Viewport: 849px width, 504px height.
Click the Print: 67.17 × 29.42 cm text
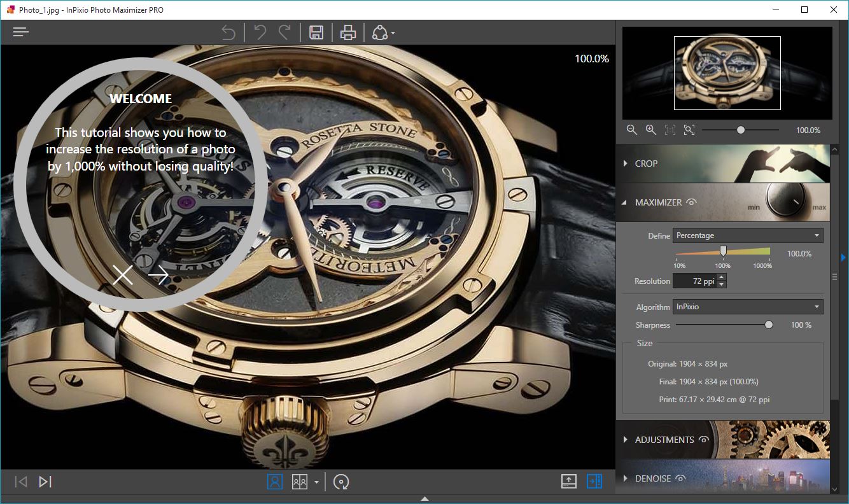pyautogui.click(x=715, y=400)
